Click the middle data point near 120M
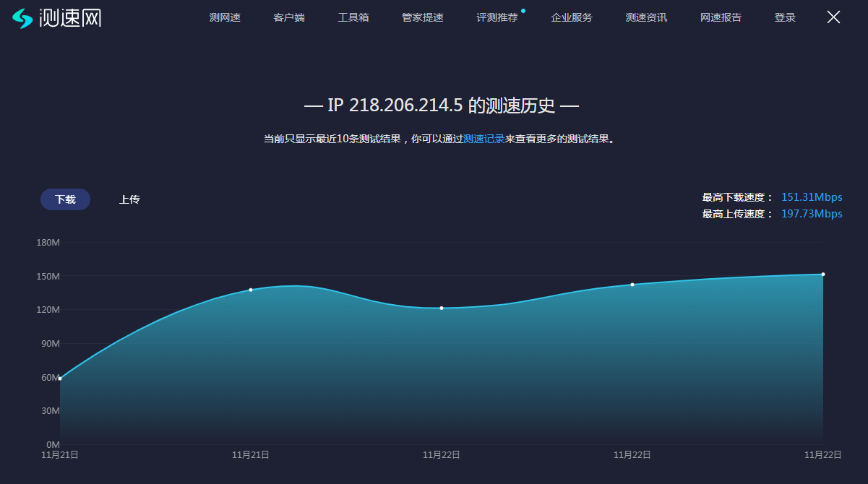The height and width of the screenshot is (484, 868). 442,308
